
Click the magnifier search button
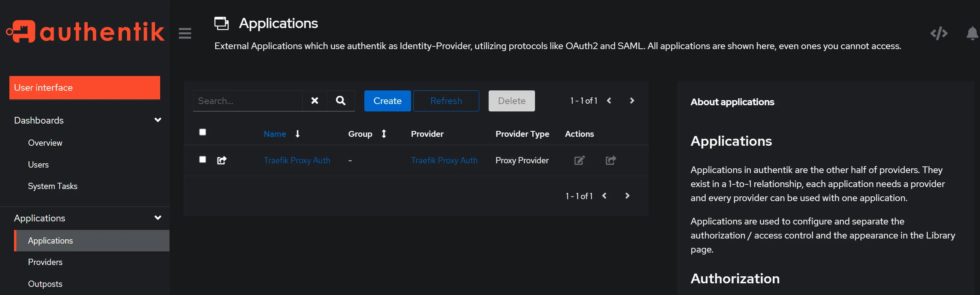tap(341, 101)
